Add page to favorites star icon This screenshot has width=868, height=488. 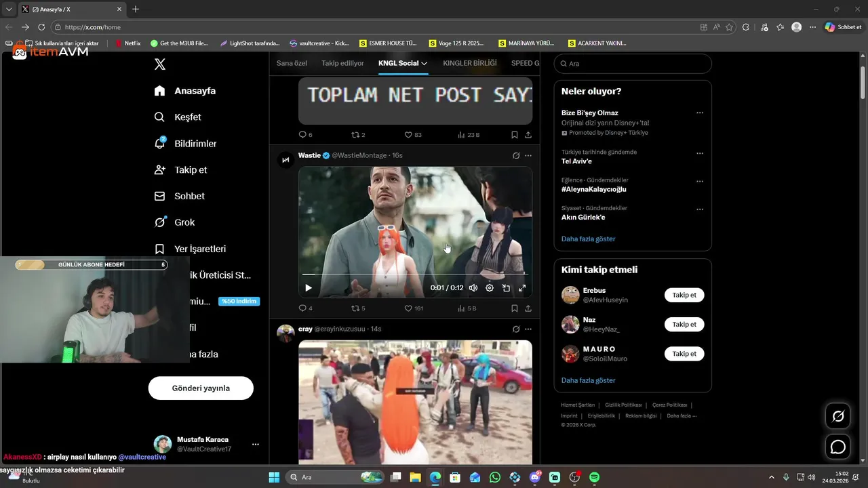coord(730,27)
